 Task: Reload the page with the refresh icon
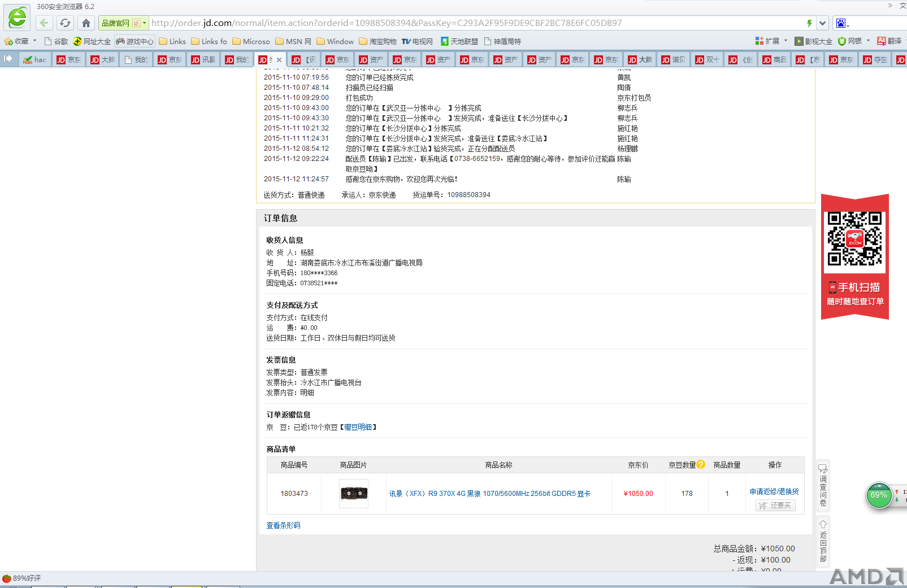coord(65,23)
